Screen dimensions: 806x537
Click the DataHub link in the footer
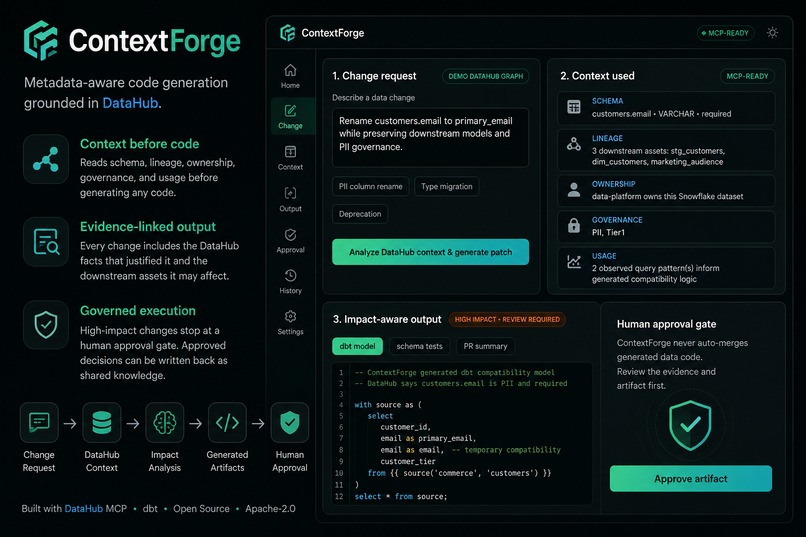(83, 509)
